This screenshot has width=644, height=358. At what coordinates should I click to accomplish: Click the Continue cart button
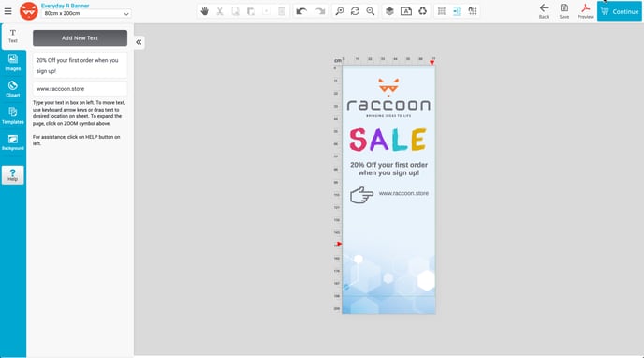coord(620,11)
